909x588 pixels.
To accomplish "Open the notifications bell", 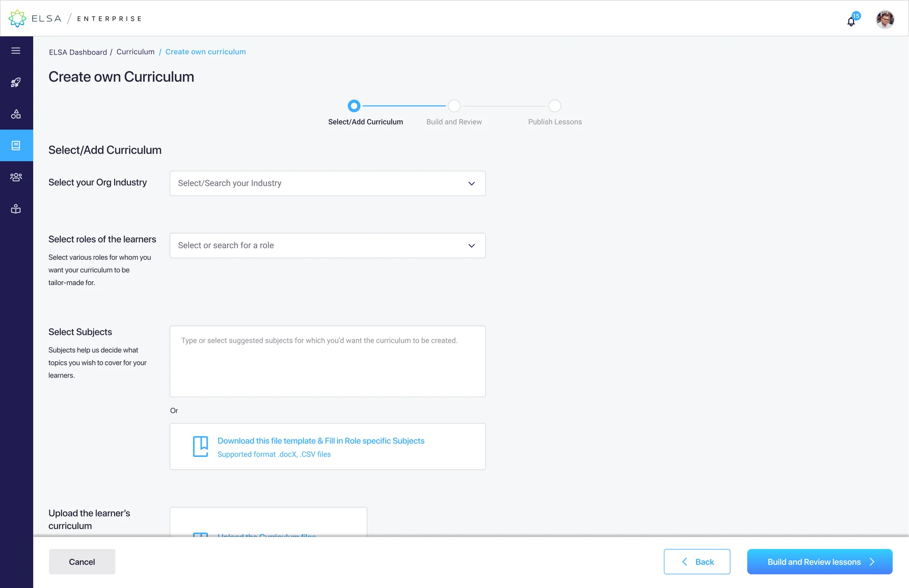I will [851, 21].
